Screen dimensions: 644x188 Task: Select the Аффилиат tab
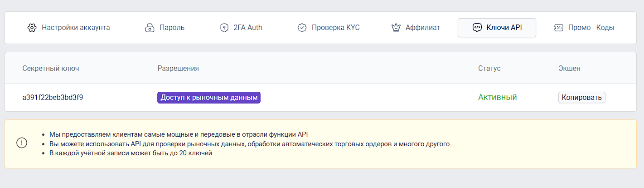pyautogui.click(x=422, y=28)
